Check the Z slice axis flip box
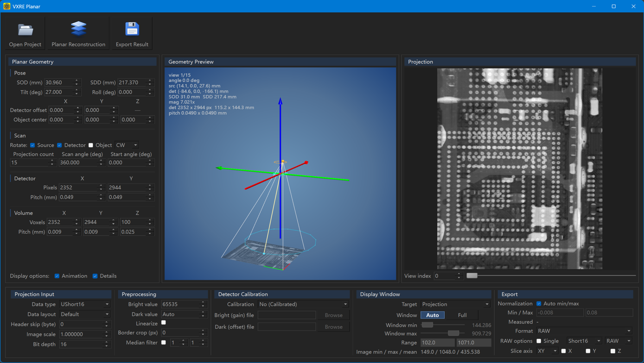Viewport: 644px width, 363px height. (x=613, y=351)
